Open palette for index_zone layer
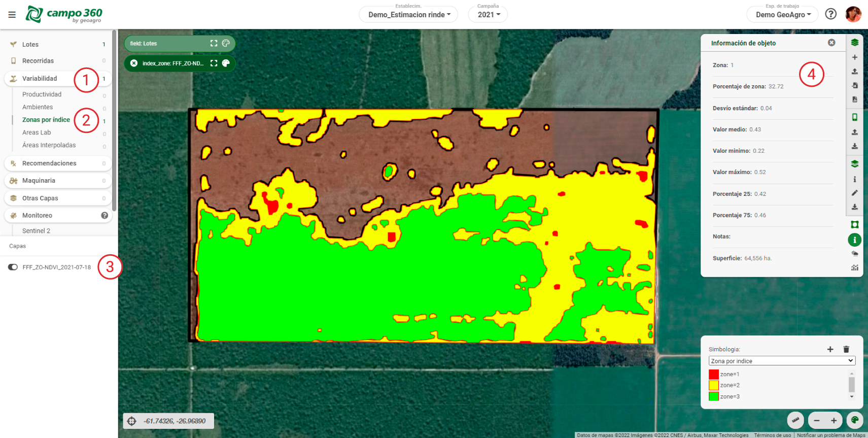Image resolution: width=868 pixels, height=438 pixels. (x=226, y=63)
